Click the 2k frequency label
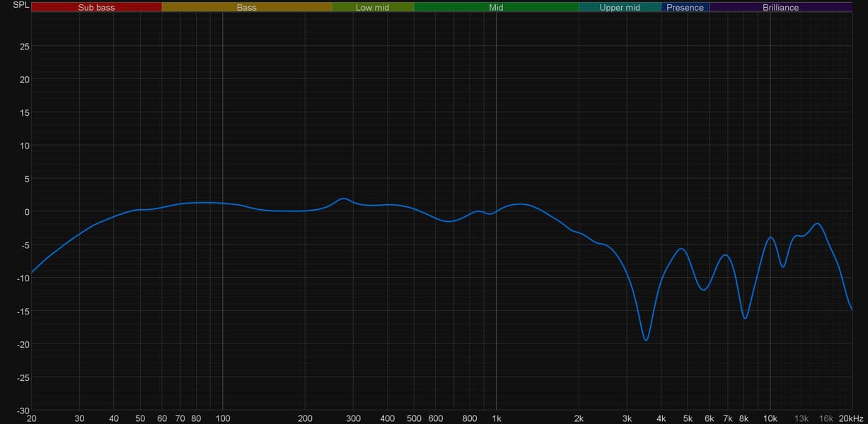This screenshot has height=424, width=868. [579, 419]
